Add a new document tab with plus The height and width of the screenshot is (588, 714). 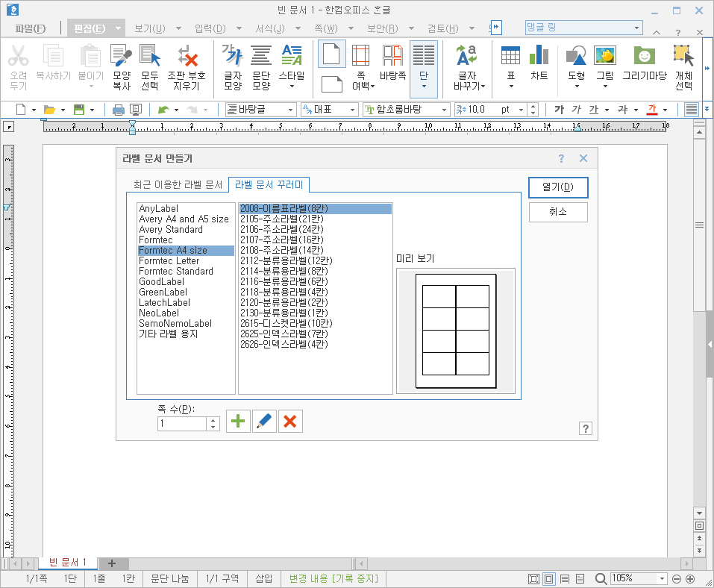tap(112, 563)
